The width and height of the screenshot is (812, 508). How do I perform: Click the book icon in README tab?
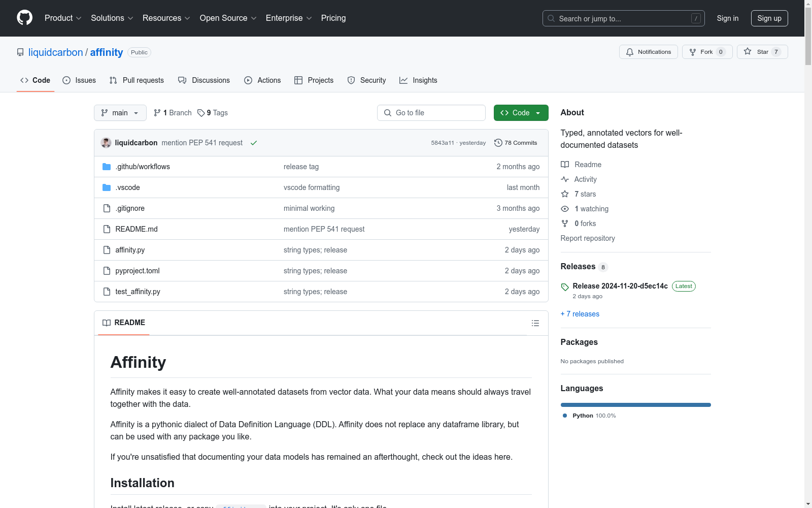click(107, 323)
